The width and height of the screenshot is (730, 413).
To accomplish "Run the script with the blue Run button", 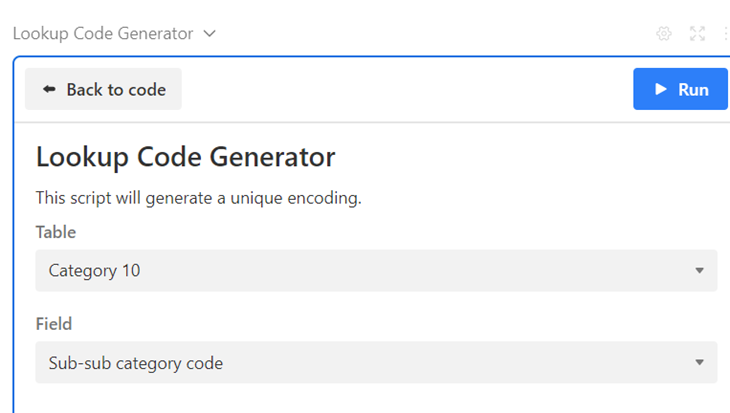I will point(680,90).
